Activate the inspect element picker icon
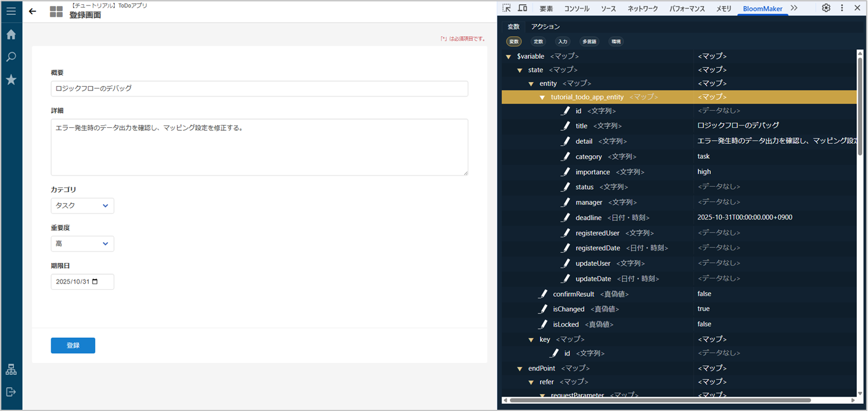868x411 pixels. pos(506,8)
